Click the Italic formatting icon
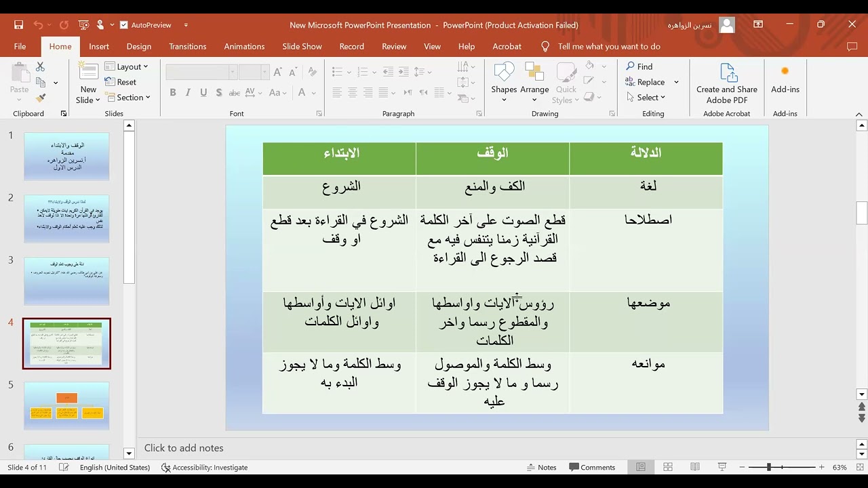The height and width of the screenshot is (488, 868). coord(188,93)
